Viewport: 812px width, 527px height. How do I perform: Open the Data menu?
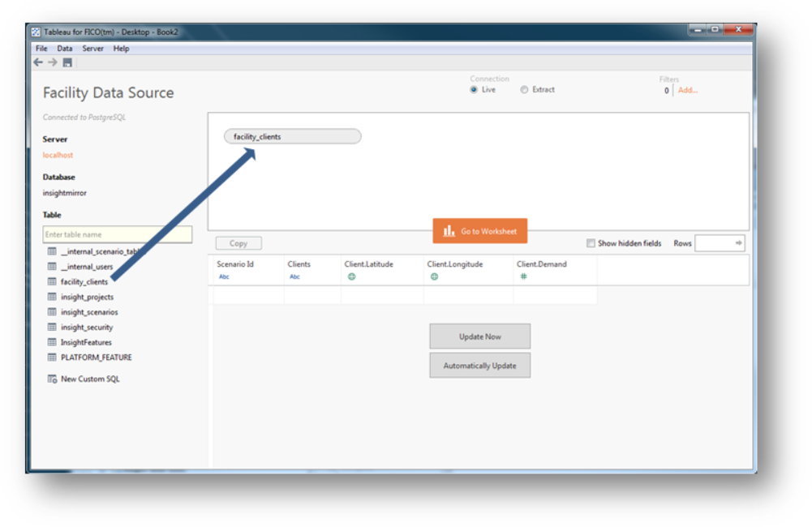click(65, 49)
